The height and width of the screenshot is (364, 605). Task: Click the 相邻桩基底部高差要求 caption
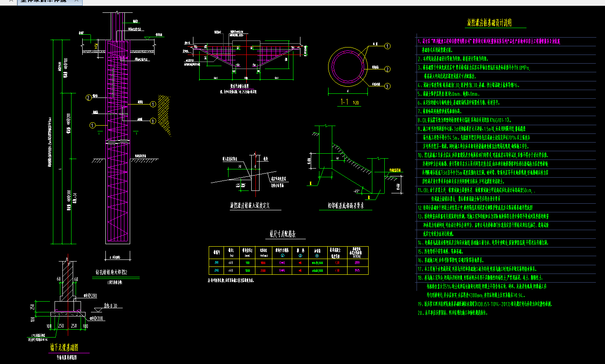[x=346, y=205]
